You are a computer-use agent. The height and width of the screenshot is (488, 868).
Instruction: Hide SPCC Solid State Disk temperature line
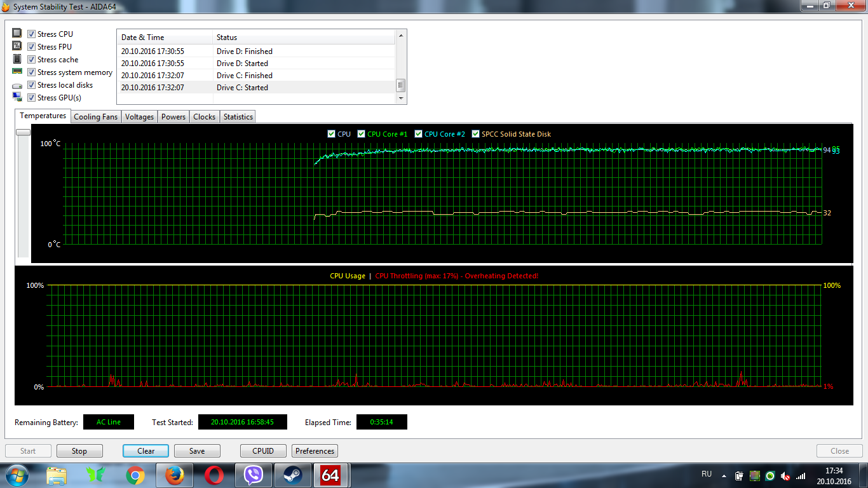pos(475,134)
